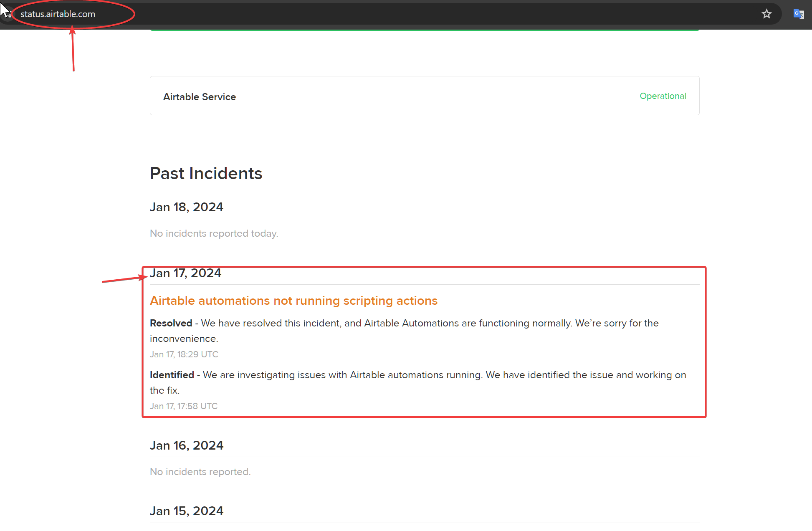The height and width of the screenshot is (531, 812).
Task: Click the Jan 17, 2024 date heading
Action: point(185,273)
